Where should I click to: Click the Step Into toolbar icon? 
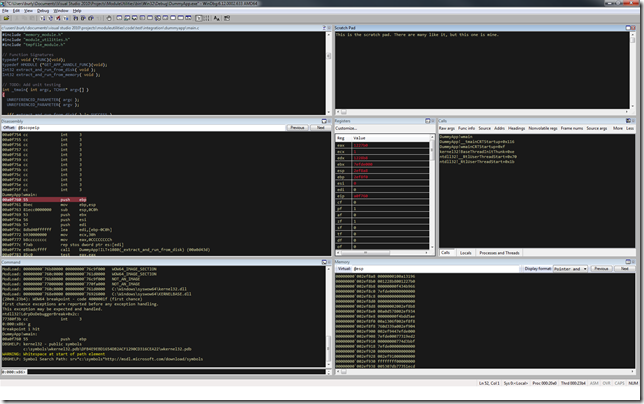(76, 18)
